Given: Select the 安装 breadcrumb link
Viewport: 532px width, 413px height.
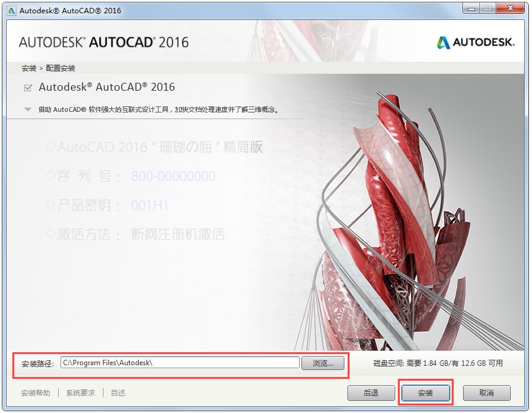Looking at the screenshot, I should point(28,68).
